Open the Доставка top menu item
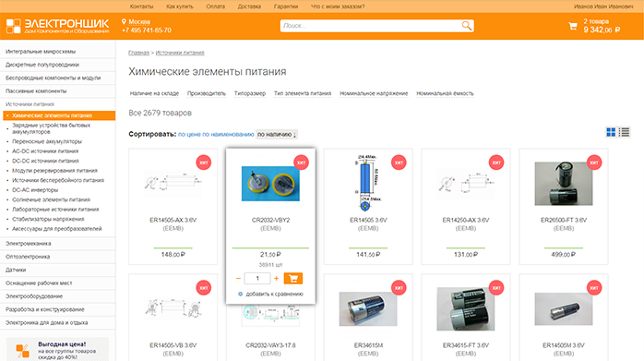 tap(249, 6)
